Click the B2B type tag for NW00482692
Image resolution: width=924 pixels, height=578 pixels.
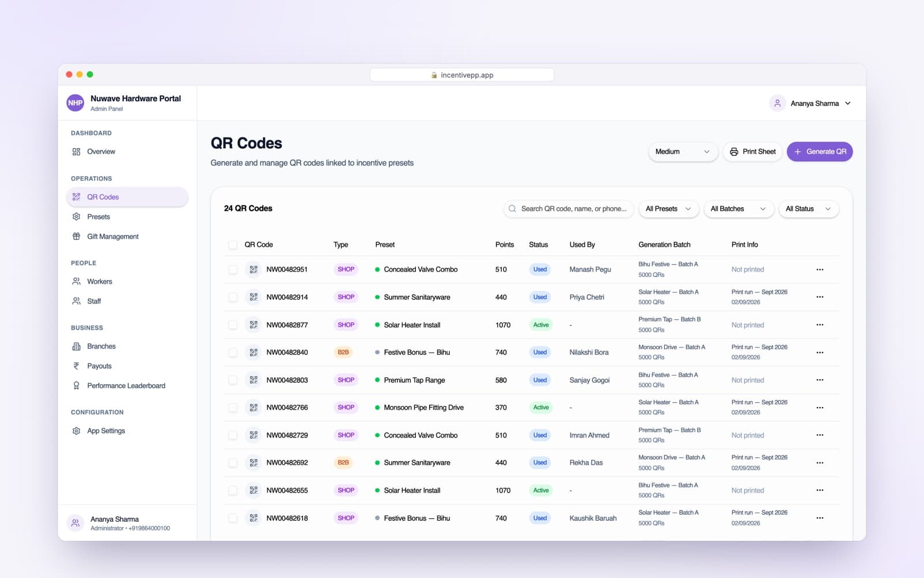pos(343,462)
